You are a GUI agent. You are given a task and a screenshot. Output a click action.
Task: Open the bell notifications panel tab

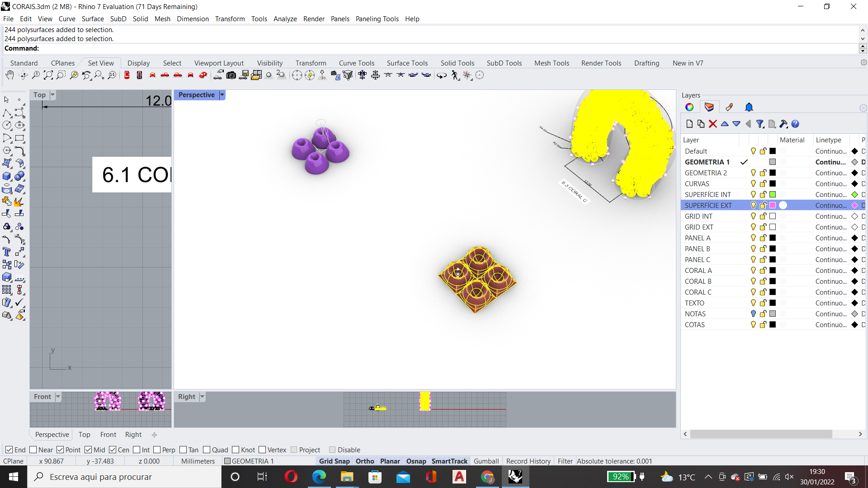[749, 107]
